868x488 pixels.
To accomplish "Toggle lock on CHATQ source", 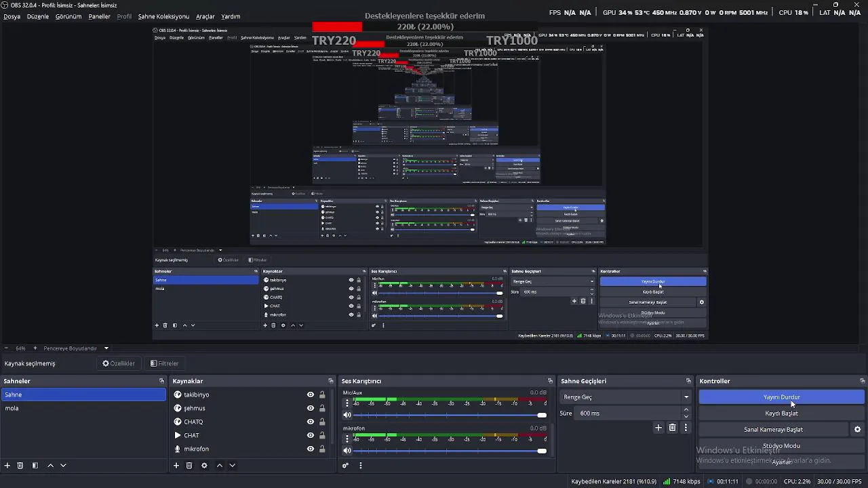I will click(x=322, y=422).
